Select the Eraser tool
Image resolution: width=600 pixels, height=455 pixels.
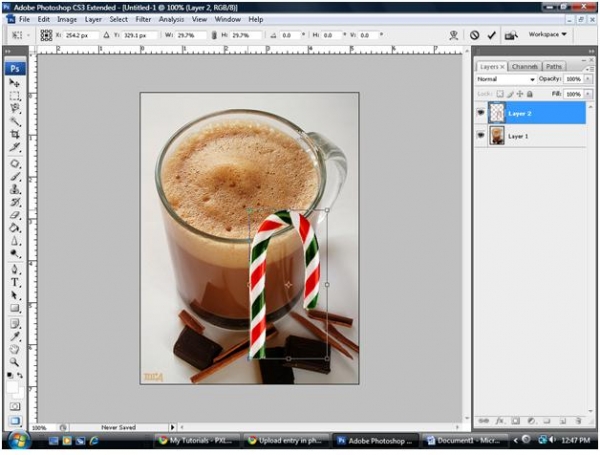pos(15,215)
